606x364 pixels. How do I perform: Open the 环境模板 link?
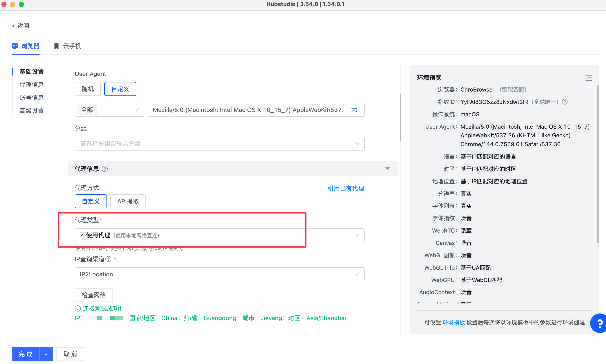pos(453,322)
